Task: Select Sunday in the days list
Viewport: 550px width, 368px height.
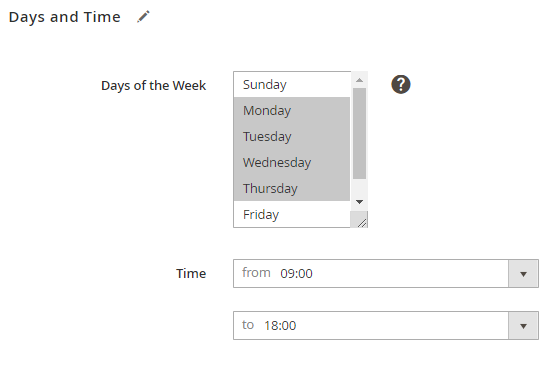Action: point(292,85)
